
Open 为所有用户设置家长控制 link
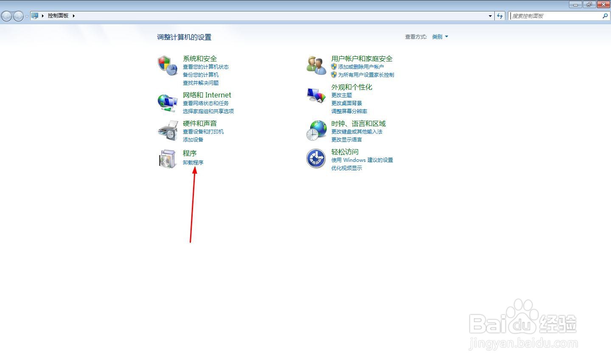pyautogui.click(x=366, y=75)
